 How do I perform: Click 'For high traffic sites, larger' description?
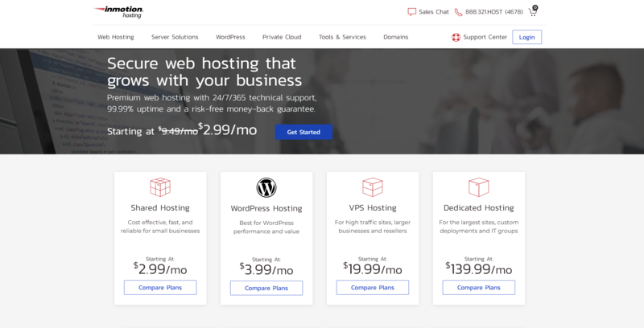373,227
